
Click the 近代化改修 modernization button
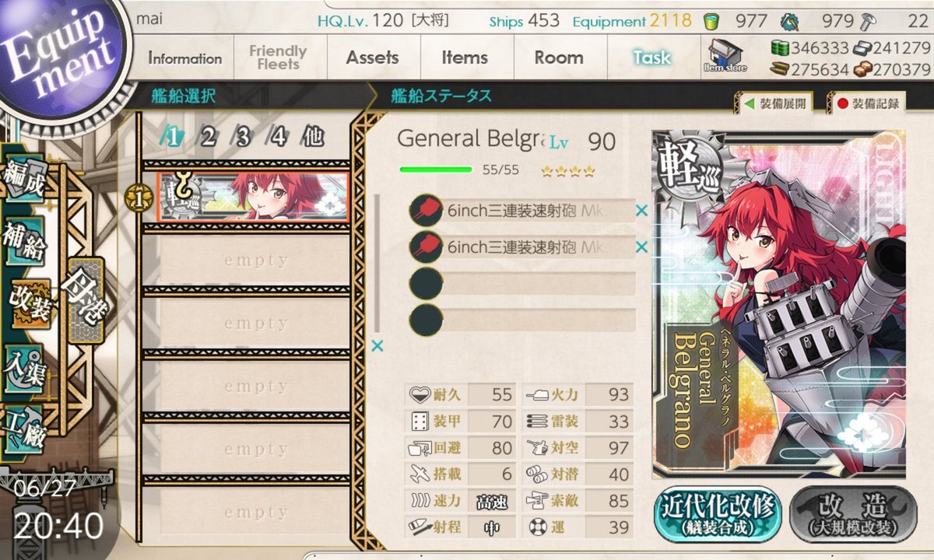[718, 514]
